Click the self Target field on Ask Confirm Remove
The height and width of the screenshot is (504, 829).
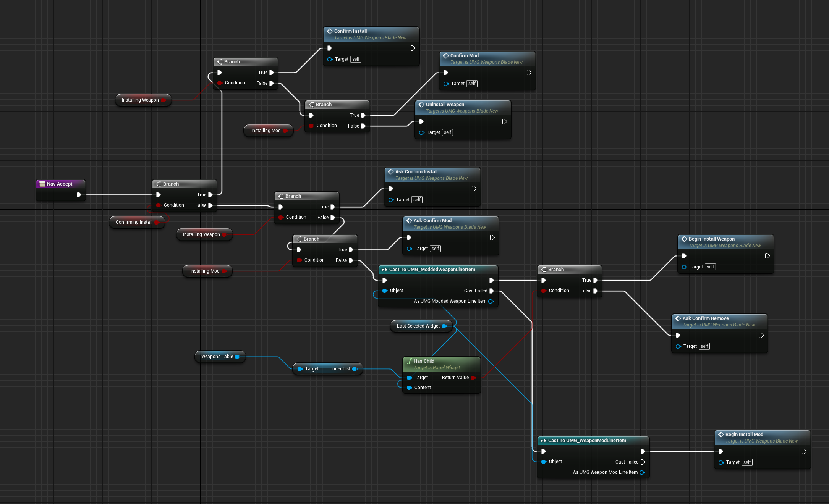[x=704, y=346]
